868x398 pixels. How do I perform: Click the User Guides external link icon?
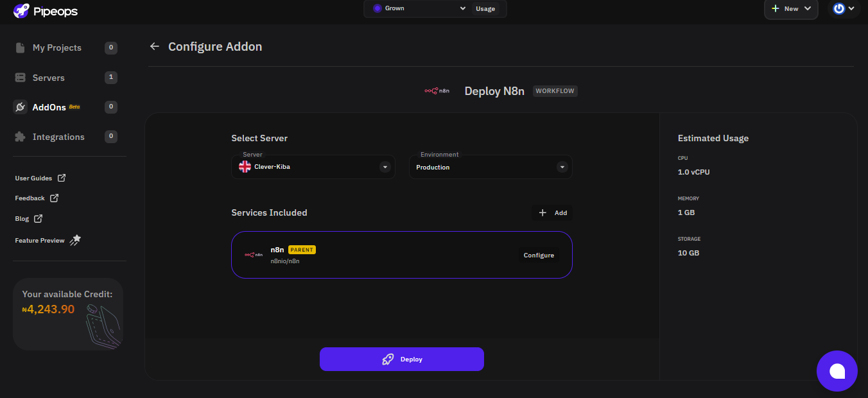pyautogui.click(x=62, y=178)
